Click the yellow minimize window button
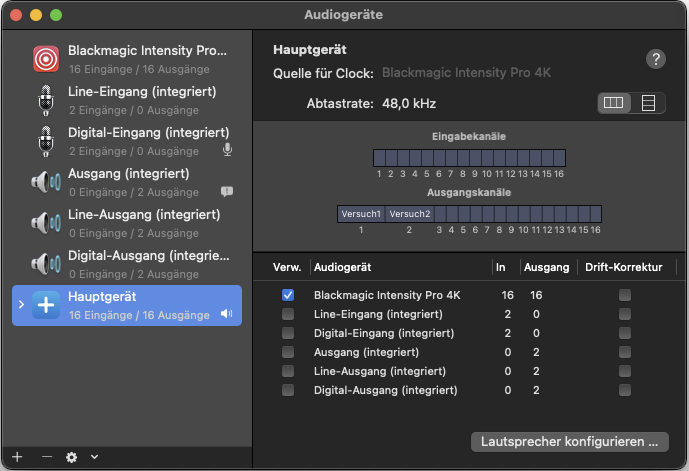Screen dimensions: 689x471 36,15
